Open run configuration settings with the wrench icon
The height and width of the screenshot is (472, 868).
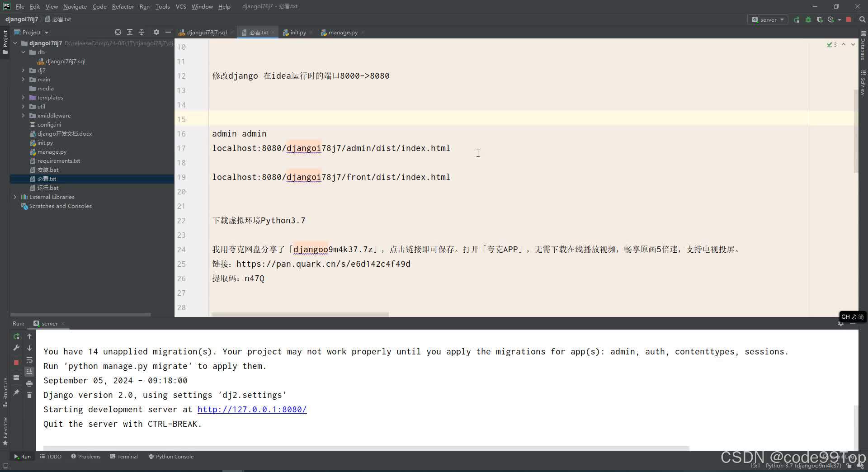(16, 348)
